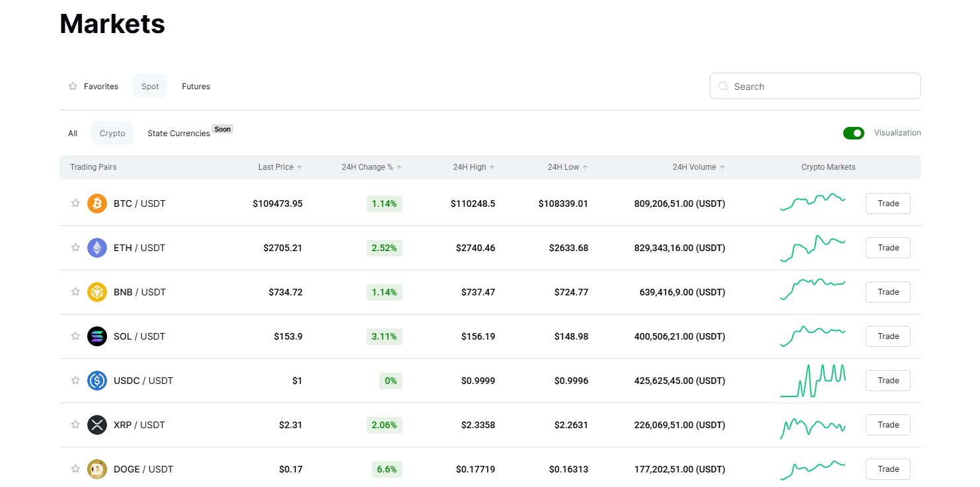The image size is (980, 487).
Task: Click the Ethereum coin icon
Action: click(x=97, y=248)
